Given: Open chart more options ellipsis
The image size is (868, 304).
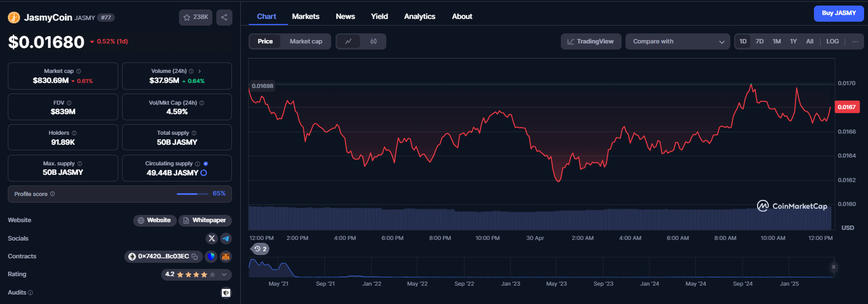Looking at the screenshot, I should tap(855, 41).
